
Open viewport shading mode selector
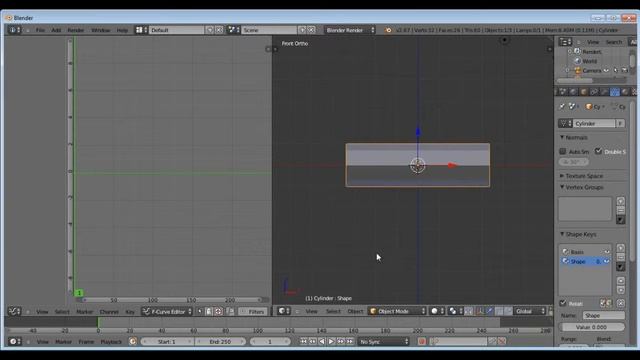click(437, 311)
